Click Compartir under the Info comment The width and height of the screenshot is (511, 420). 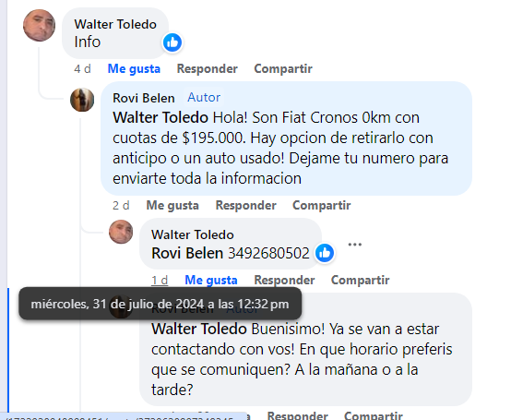pos(283,69)
